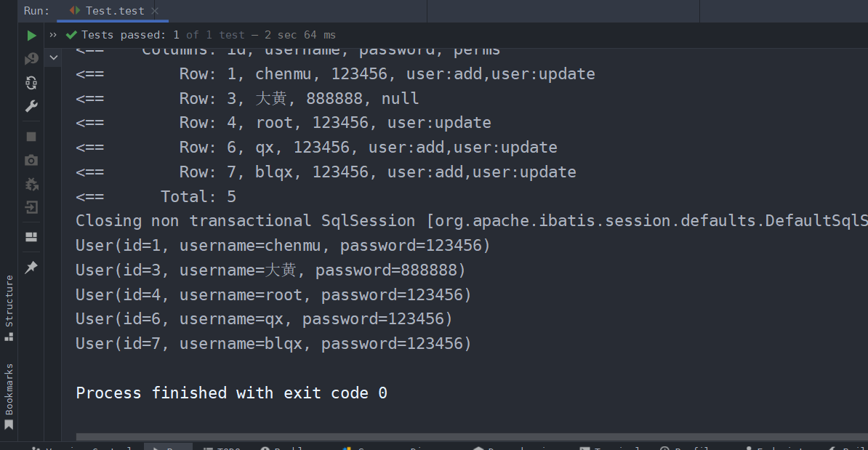This screenshot has width=868, height=450.
Task: Expand the chevron below the rerun button
Action: 53,57
